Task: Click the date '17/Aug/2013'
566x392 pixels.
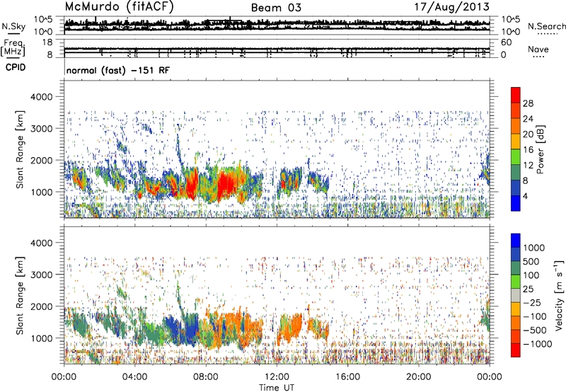Action: (x=451, y=7)
